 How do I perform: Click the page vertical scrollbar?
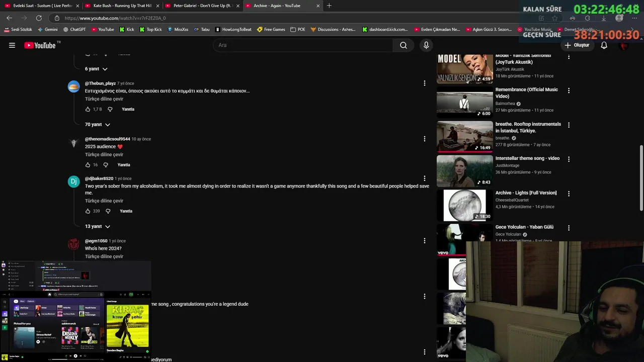tap(641, 178)
